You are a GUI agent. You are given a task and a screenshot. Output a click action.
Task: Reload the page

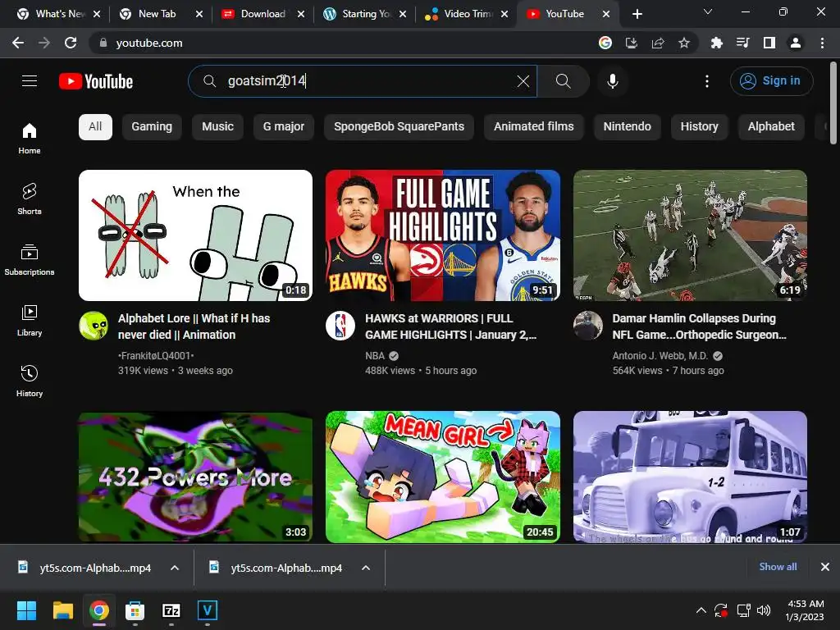[71, 43]
